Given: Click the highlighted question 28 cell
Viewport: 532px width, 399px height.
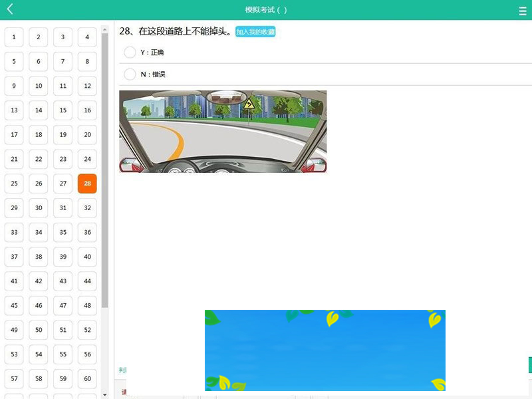Looking at the screenshot, I should [x=86, y=183].
